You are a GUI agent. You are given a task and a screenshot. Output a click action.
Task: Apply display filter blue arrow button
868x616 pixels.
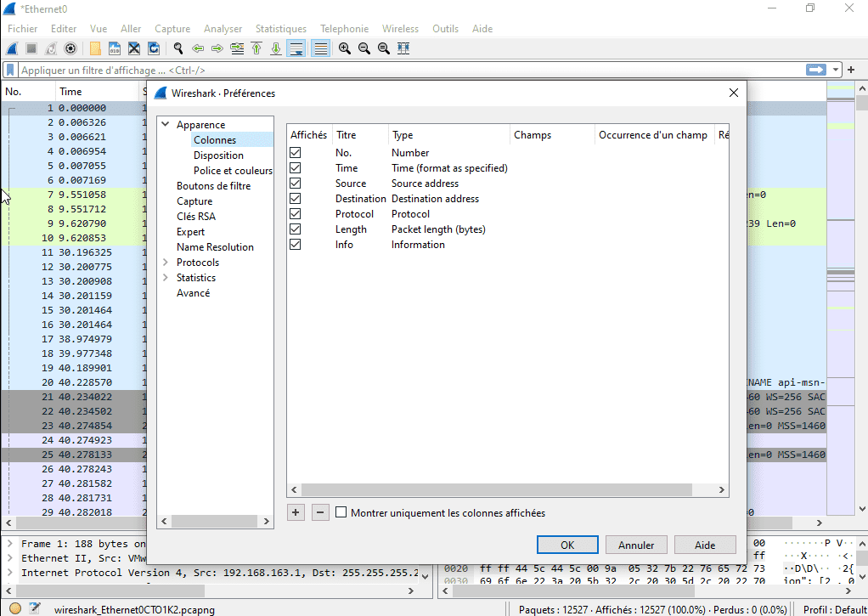[815, 70]
